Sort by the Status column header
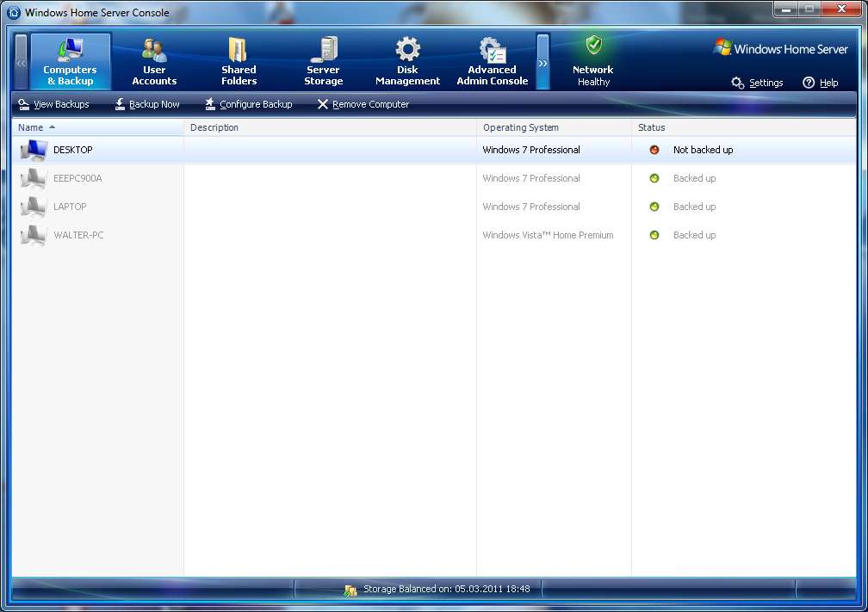 click(x=743, y=127)
